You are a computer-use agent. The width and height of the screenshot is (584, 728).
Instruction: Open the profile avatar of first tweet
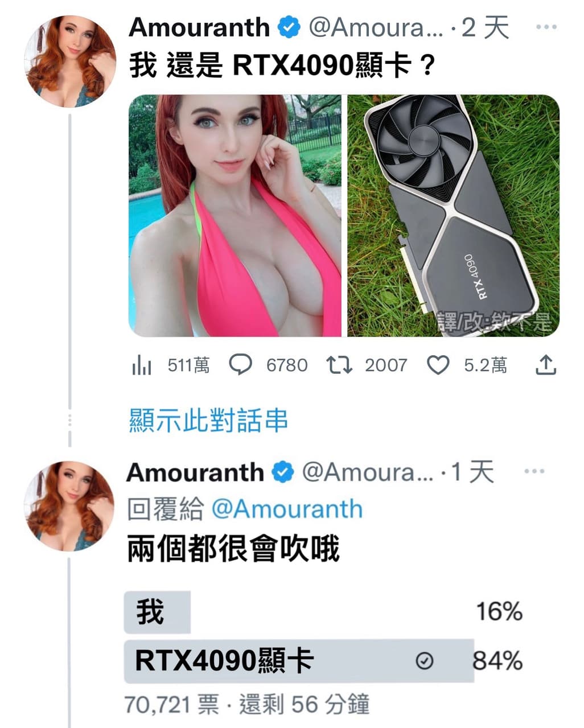click(x=71, y=61)
